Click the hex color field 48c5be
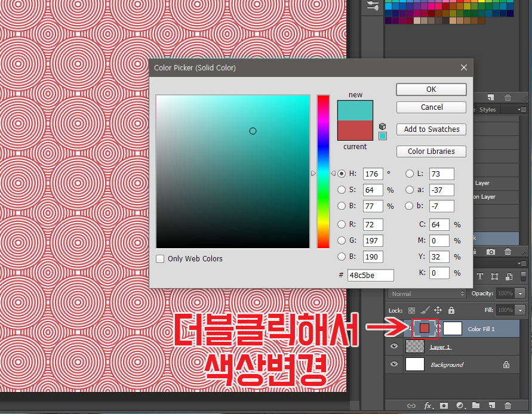Image resolution: width=532 pixels, height=414 pixels. [x=371, y=276]
